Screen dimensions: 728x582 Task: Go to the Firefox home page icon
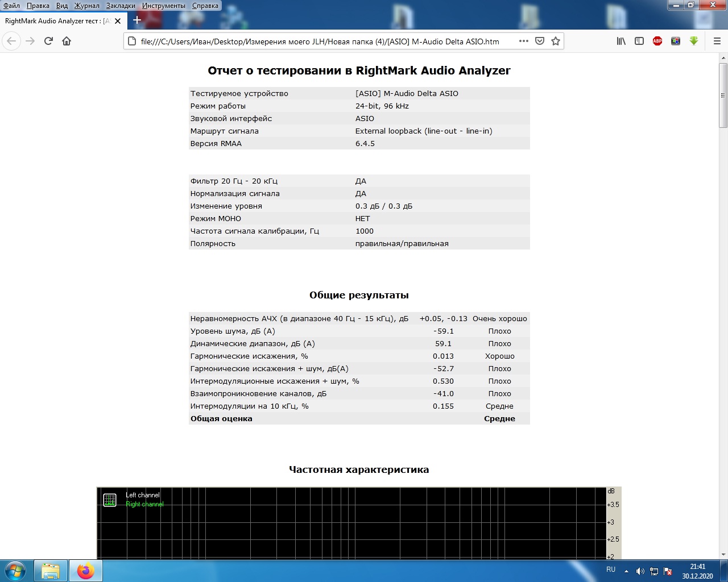pyautogui.click(x=67, y=41)
